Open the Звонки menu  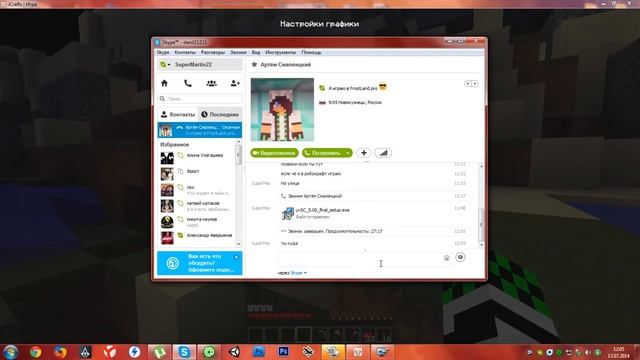[238, 53]
